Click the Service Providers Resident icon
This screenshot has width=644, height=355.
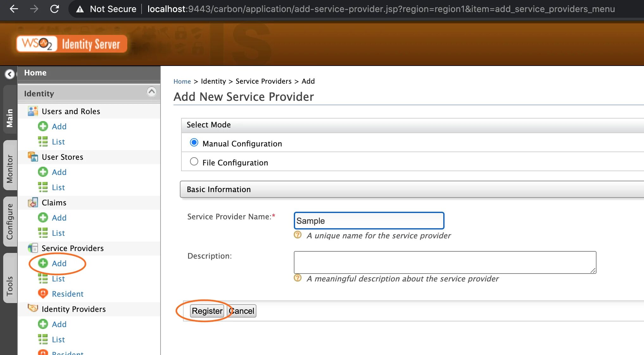[x=43, y=294]
